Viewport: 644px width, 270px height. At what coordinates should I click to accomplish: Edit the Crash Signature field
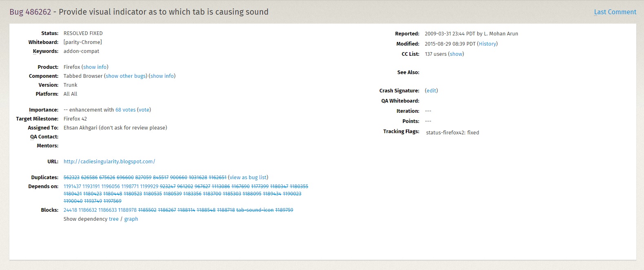(431, 91)
